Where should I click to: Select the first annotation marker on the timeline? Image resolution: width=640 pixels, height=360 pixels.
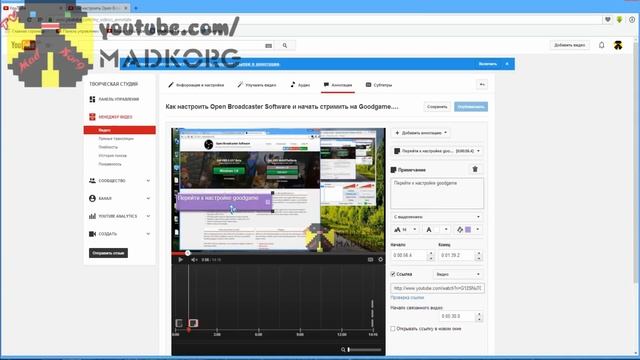pyautogui.click(x=179, y=323)
